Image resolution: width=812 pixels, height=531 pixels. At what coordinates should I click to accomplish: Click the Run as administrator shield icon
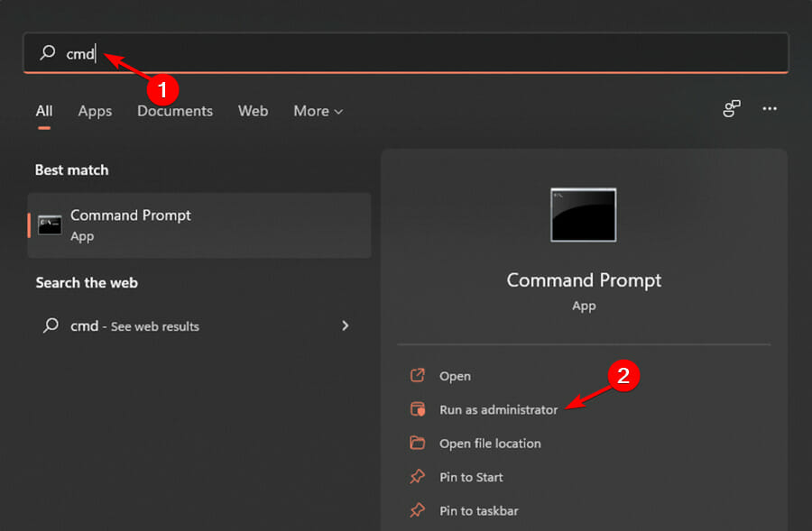click(418, 409)
